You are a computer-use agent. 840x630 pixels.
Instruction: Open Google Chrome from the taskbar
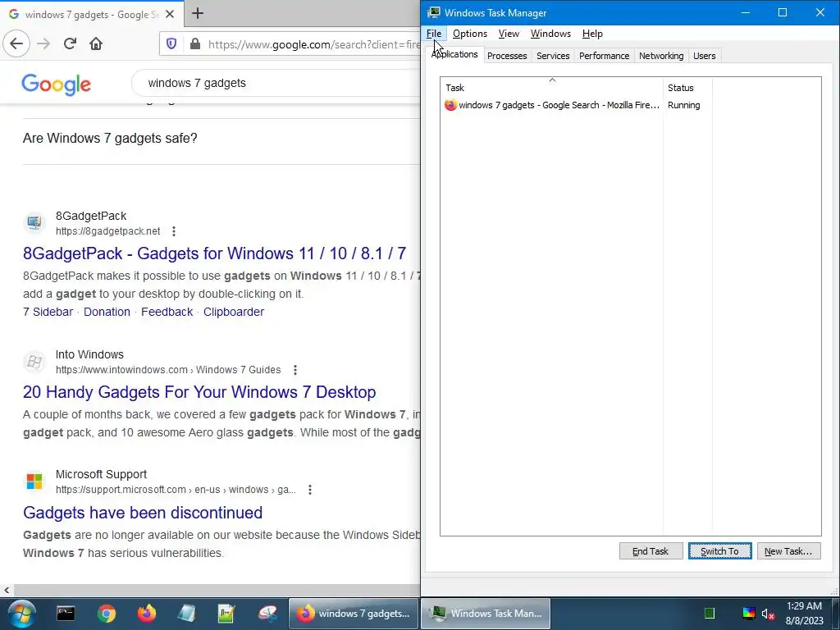pos(106,614)
